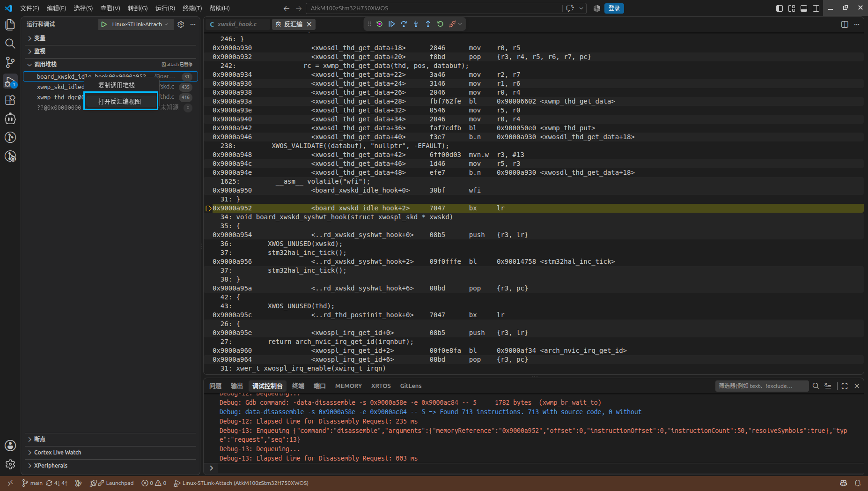
Task: Continue execution in debug toolbar
Action: pos(392,24)
